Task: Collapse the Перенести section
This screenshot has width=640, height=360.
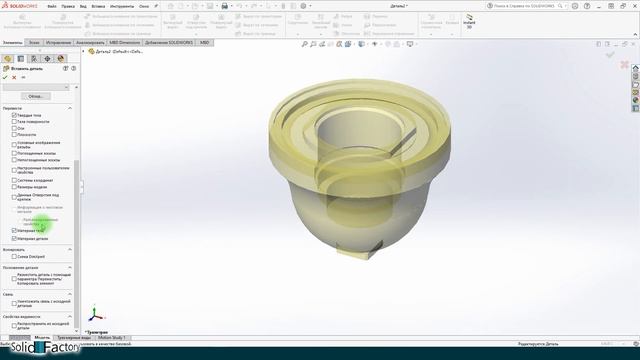Action: 70,108
